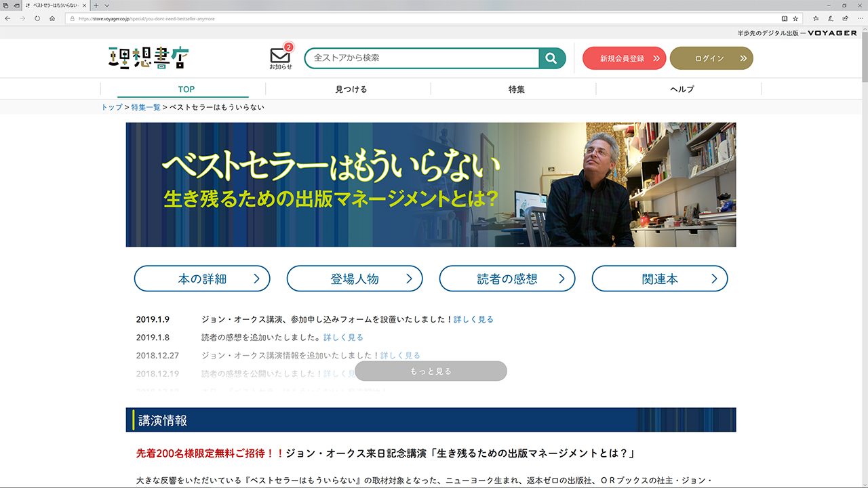Click the 2019.1.9 news date
Viewport: 868px width, 488px height.
point(153,319)
